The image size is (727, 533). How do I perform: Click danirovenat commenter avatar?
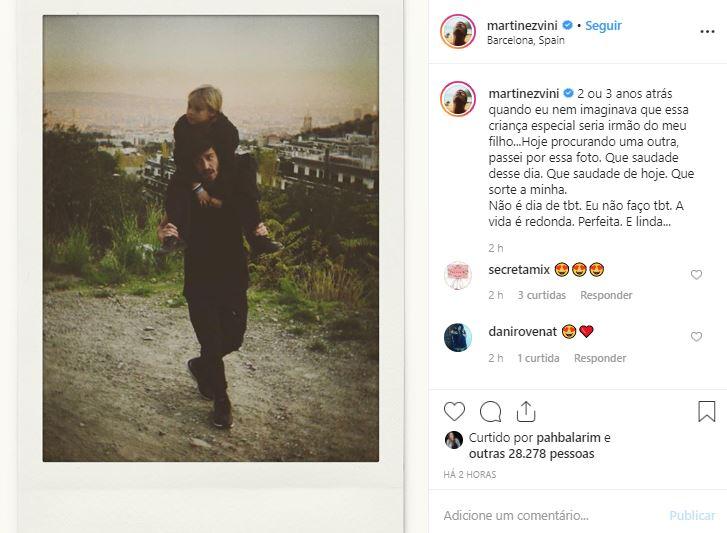(x=458, y=338)
